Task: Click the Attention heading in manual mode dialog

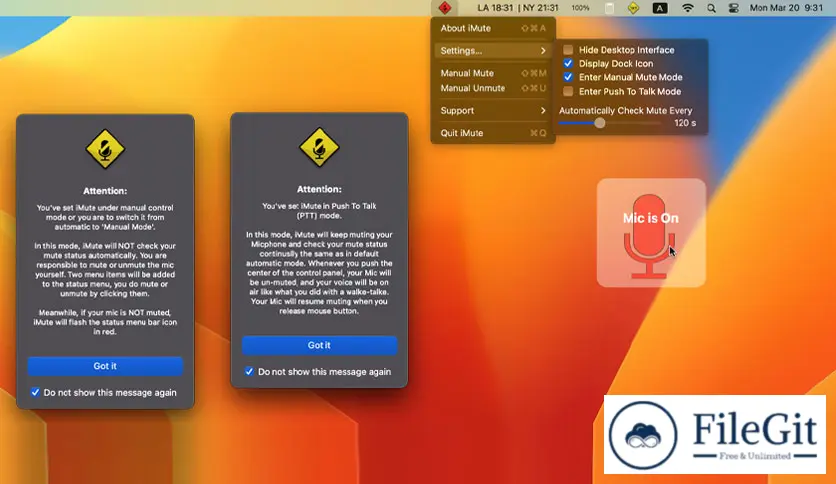Action: (x=105, y=191)
